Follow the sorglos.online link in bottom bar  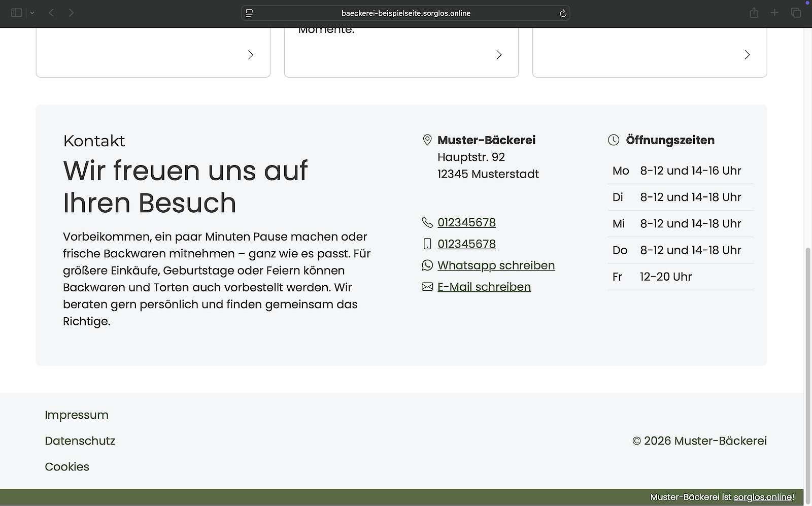(x=762, y=497)
